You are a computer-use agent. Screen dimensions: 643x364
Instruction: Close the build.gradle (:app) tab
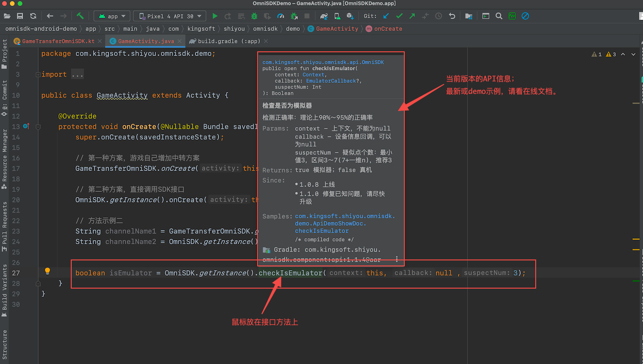click(266, 41)
